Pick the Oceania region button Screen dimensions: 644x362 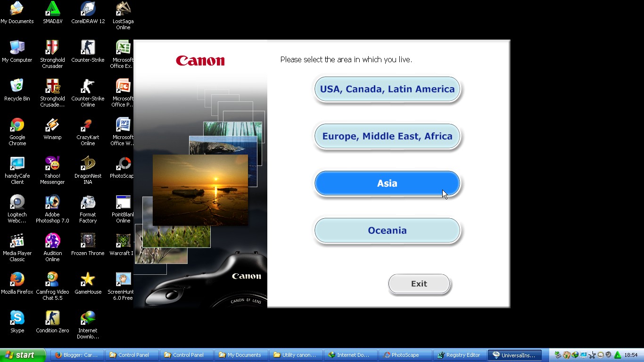[x=387, y=230]
